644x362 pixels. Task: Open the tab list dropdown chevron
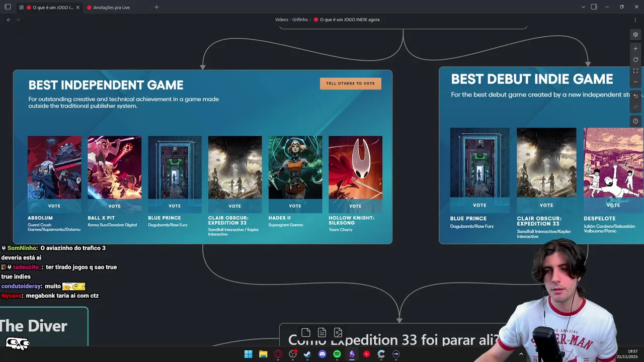583,7
